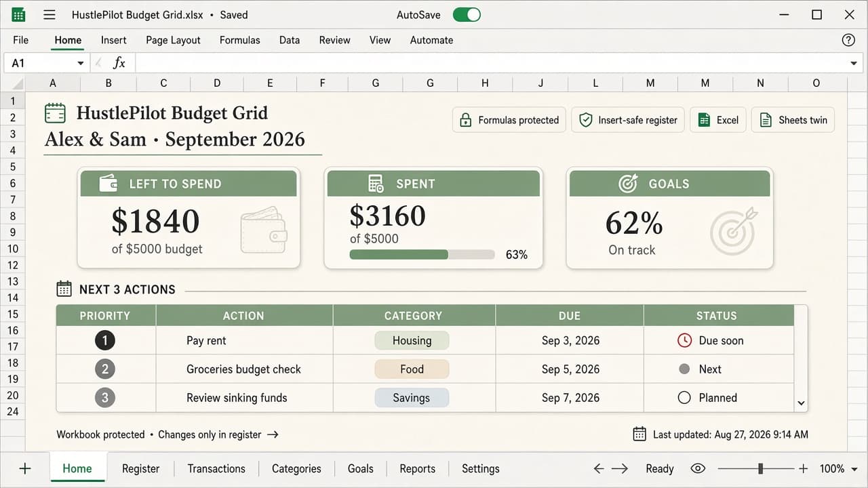
Task: Open the Automate ribbon tab
Action: click(x=431, y=40)
